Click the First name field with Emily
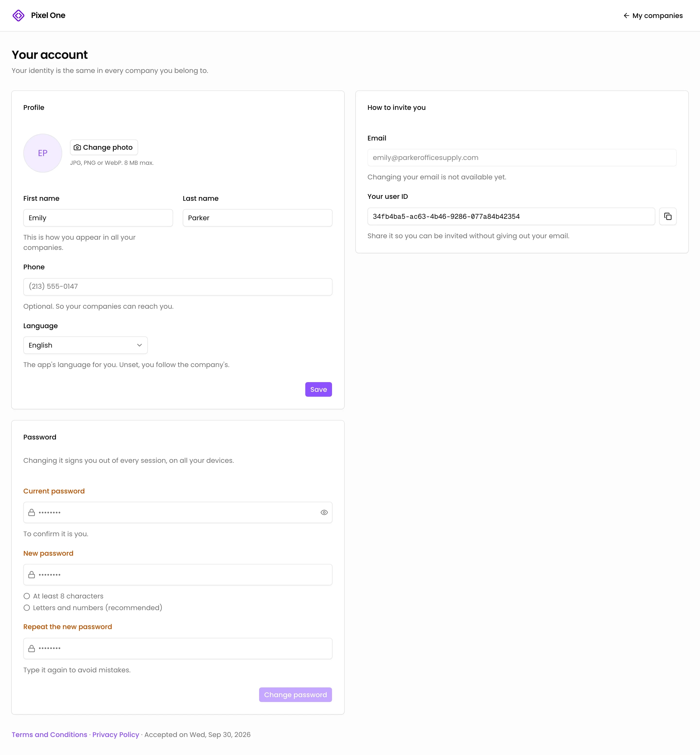Viewport: 700px width, 755px height. 98,218
